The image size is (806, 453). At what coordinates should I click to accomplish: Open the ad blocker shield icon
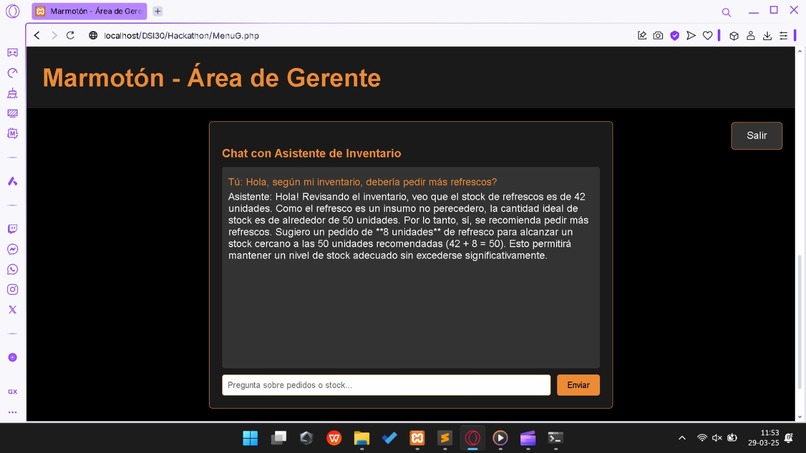(674, 35)
